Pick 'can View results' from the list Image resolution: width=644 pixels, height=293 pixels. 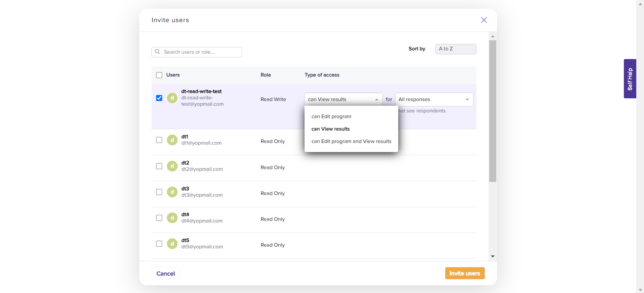click(330, 129)
